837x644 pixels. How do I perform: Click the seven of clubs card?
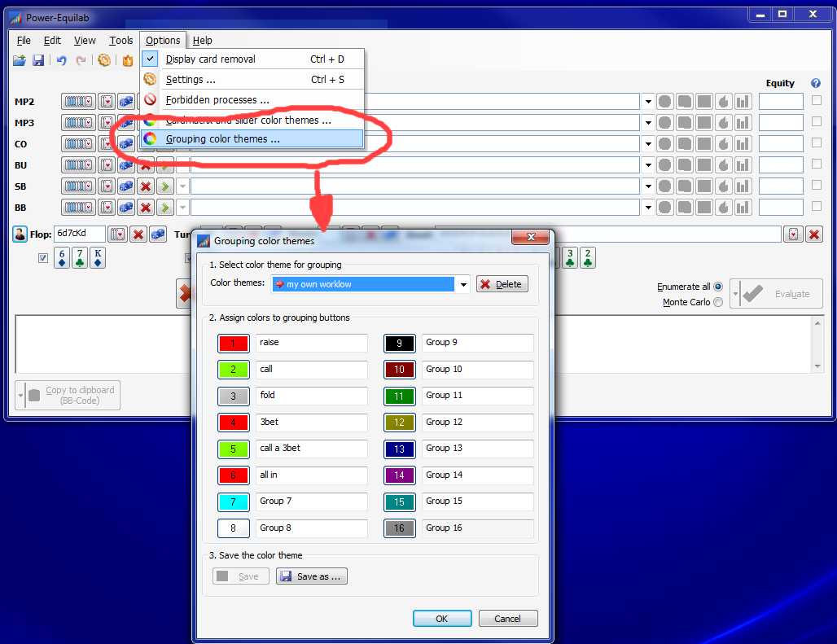coord(80,258)
